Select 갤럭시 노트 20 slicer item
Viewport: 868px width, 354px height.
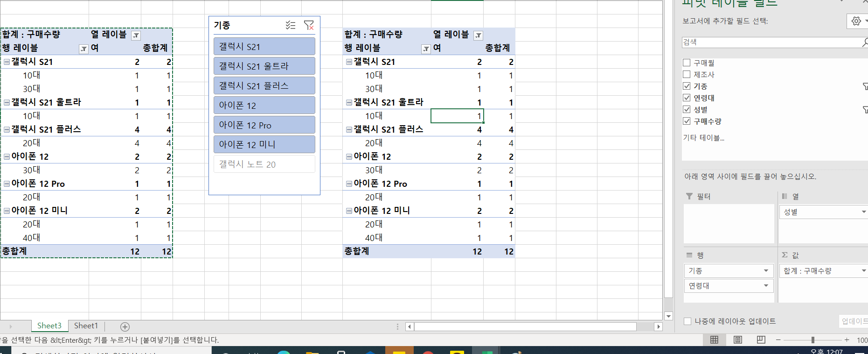[x=264, y=164]
